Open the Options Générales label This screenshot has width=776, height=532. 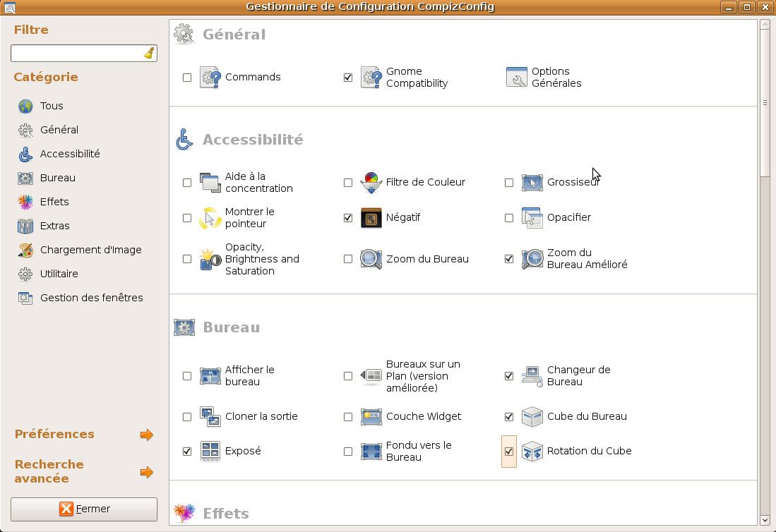[x=556, y=77]
